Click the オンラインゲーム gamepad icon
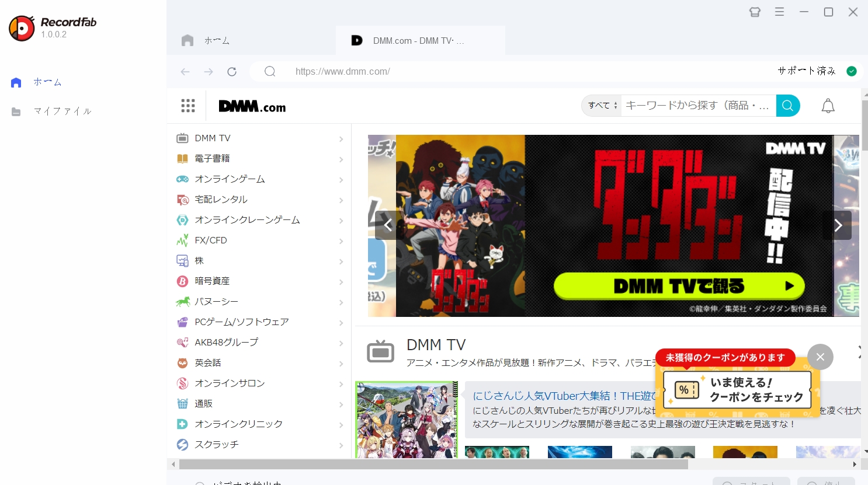868x485 pixels. tap(182, 179)
